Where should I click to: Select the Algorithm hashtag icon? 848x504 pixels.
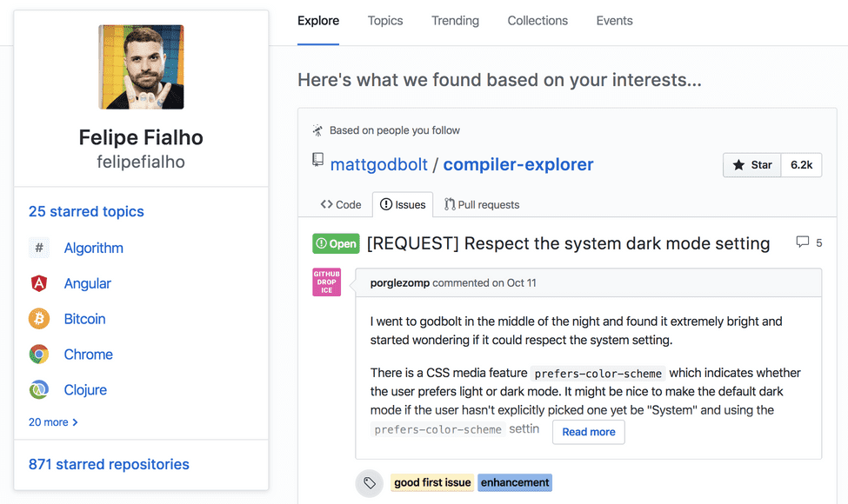(x=38, y=248)
